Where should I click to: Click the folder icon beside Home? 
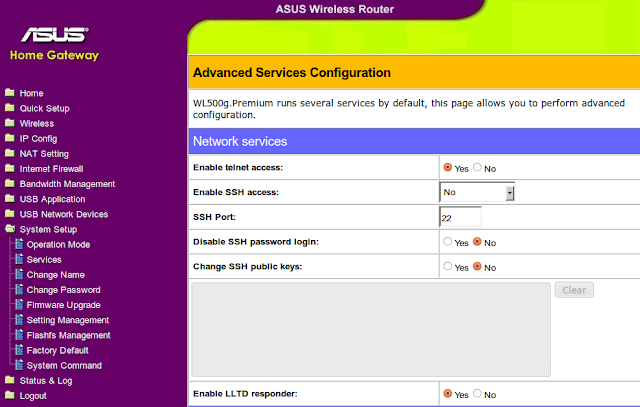click(10, 93)
